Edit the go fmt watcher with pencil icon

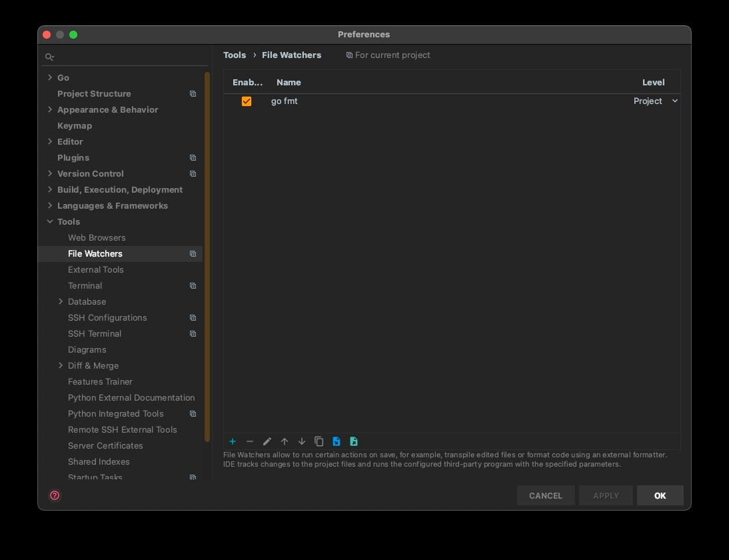point(267,441)
